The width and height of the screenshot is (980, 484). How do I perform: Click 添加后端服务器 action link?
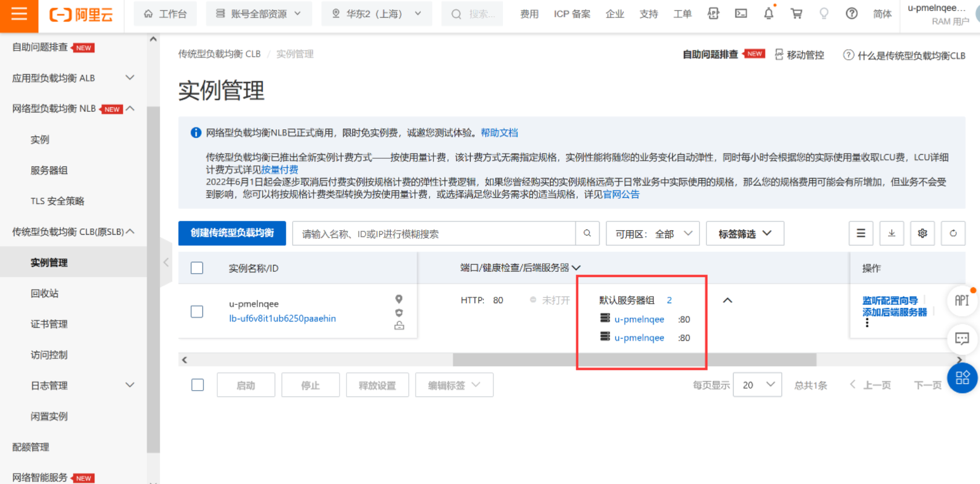(895, 312)
